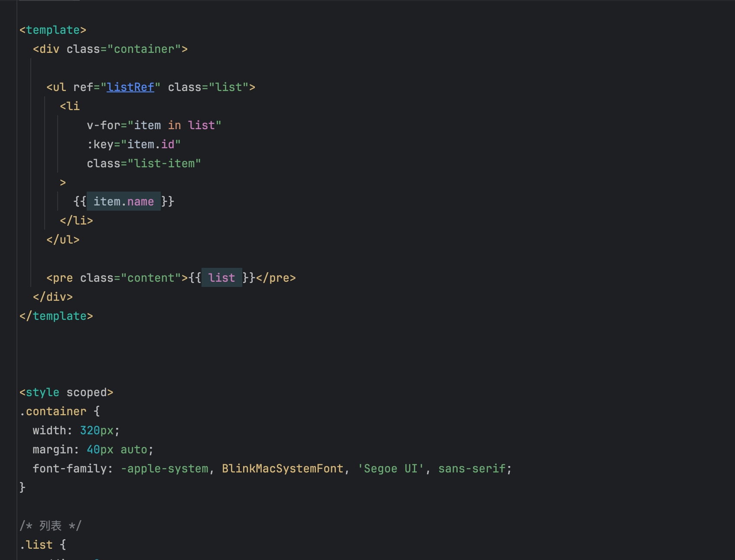Click the style tag name
Image resolution: width=735 pixels, height=560 pixels.
pos(42,392)
